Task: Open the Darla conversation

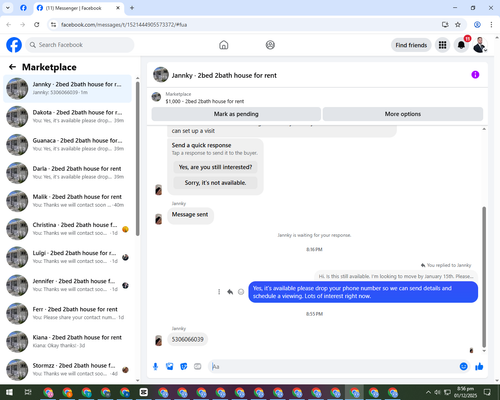Action: [67, 173]
